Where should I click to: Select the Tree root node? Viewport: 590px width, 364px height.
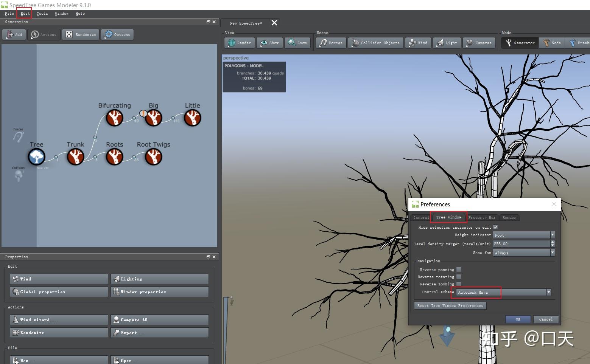(37, 157)
